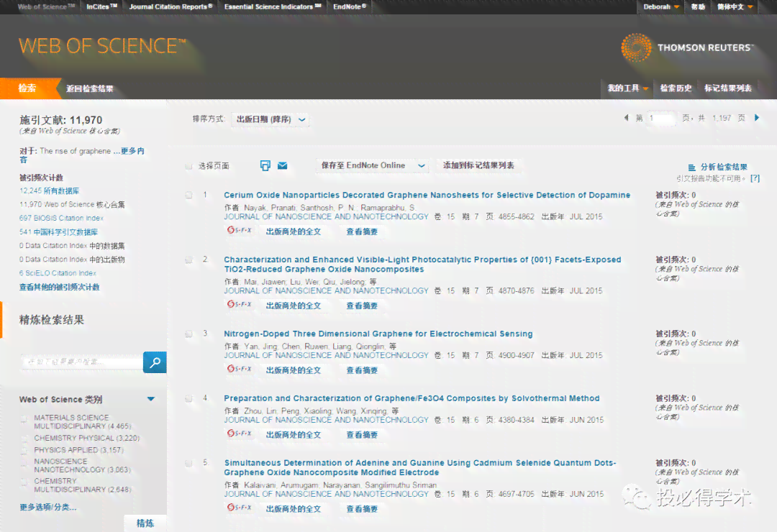777x532 pixels.
Task: Click the 精炼 refine button
Action: click(x=145, y=523)
